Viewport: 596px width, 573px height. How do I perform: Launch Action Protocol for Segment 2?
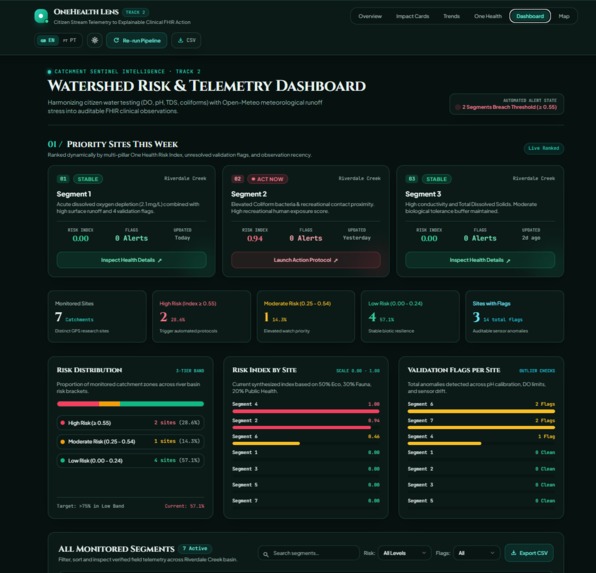click(x=306, y=260)
